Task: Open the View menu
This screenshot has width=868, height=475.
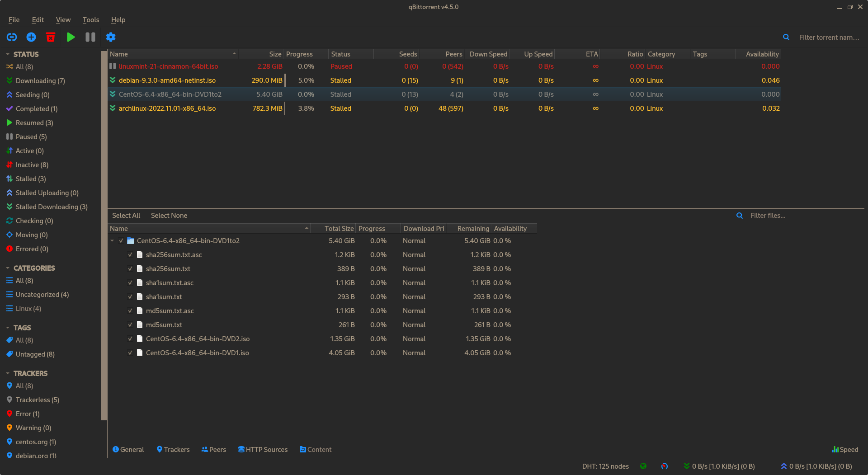Action: click(x=63, y=19)
